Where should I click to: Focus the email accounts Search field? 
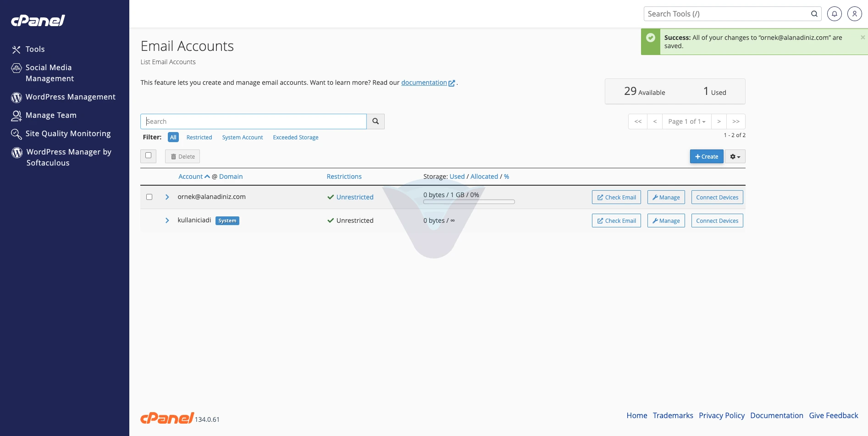click(x=254, y=121)
